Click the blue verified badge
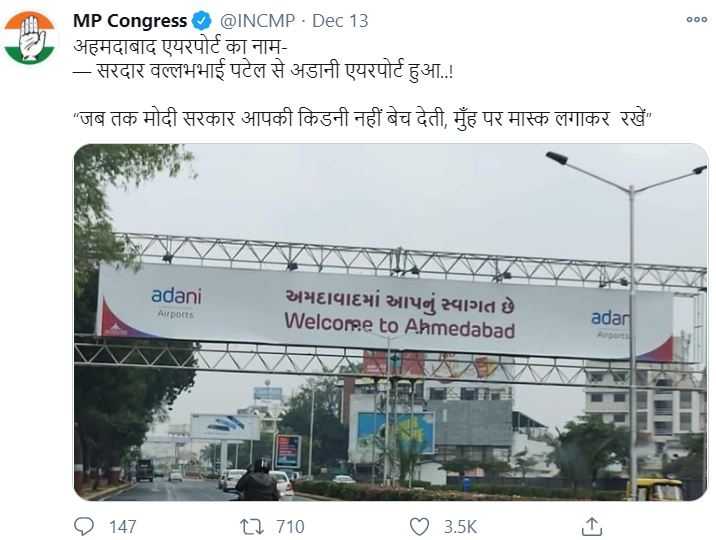Screen dimensions: 716x540 coord(201,21)
